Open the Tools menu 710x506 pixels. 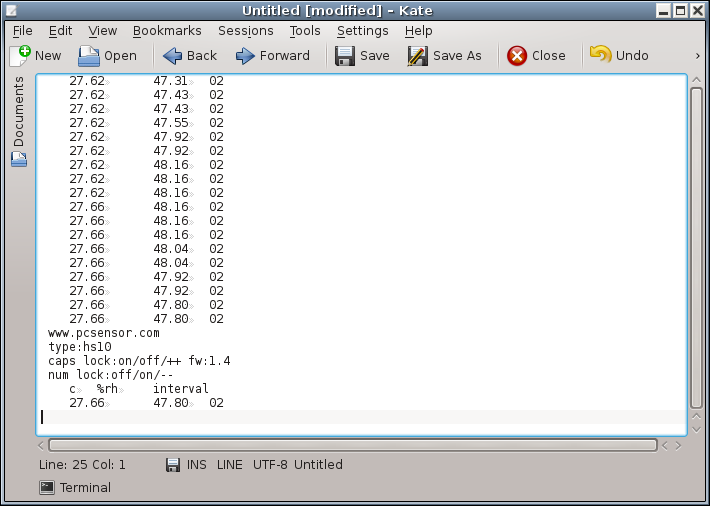(x=305, y=31)
